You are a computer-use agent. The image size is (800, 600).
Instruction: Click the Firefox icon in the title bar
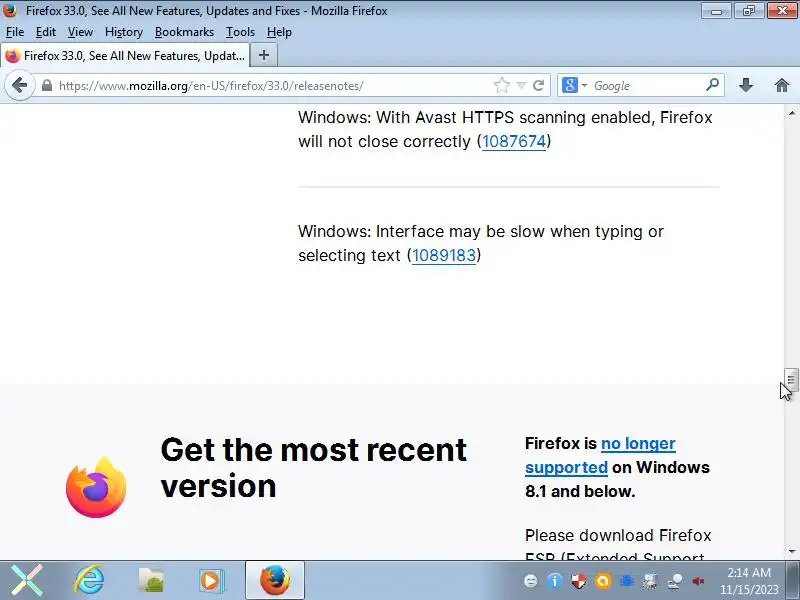[10, 10]
